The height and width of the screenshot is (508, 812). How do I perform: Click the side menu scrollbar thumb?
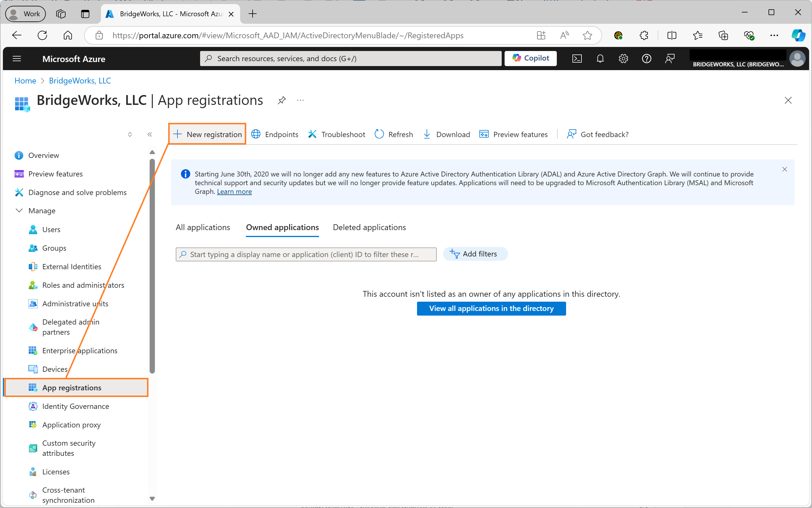click(x=152, y=265)
